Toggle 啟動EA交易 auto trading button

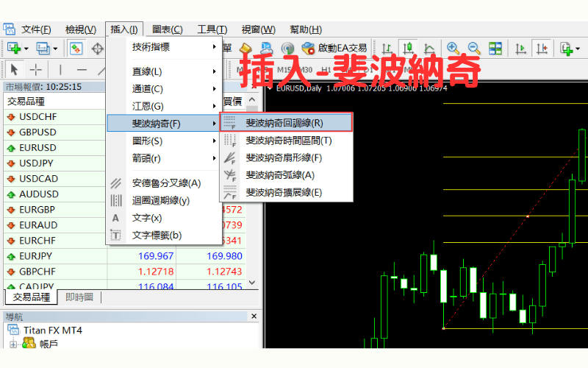point(334,49)
